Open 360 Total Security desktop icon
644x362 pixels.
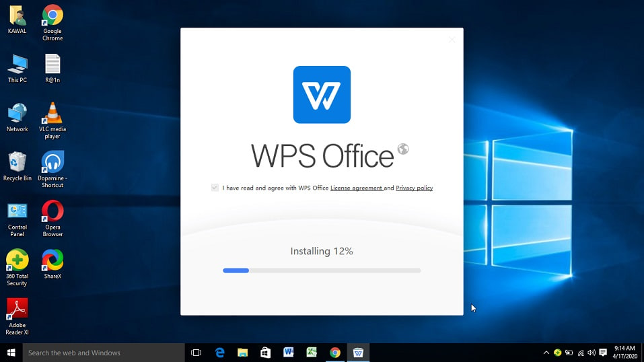(17, 260)
